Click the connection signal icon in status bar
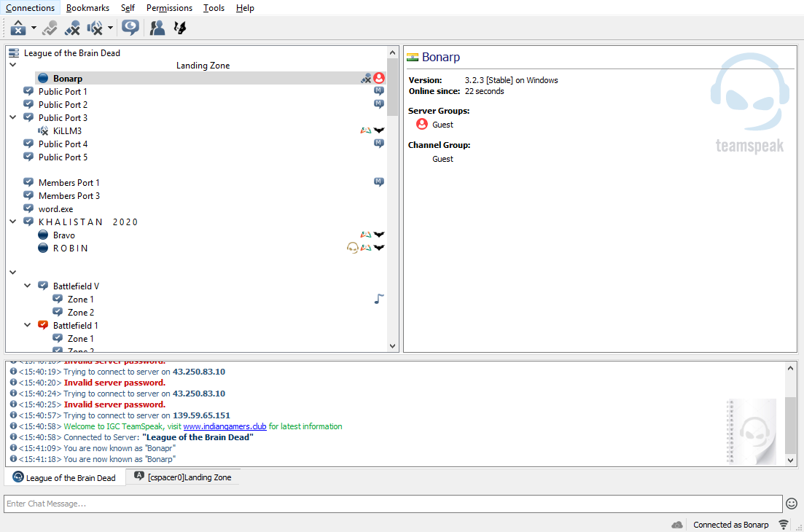The width and height of the screenshot is (804, 532). 784,525
